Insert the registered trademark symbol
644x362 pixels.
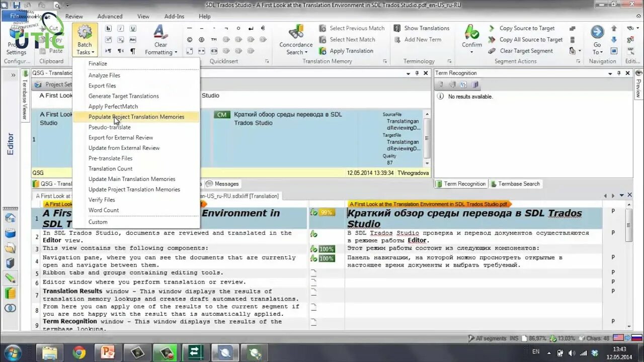(x=202, y=39)
